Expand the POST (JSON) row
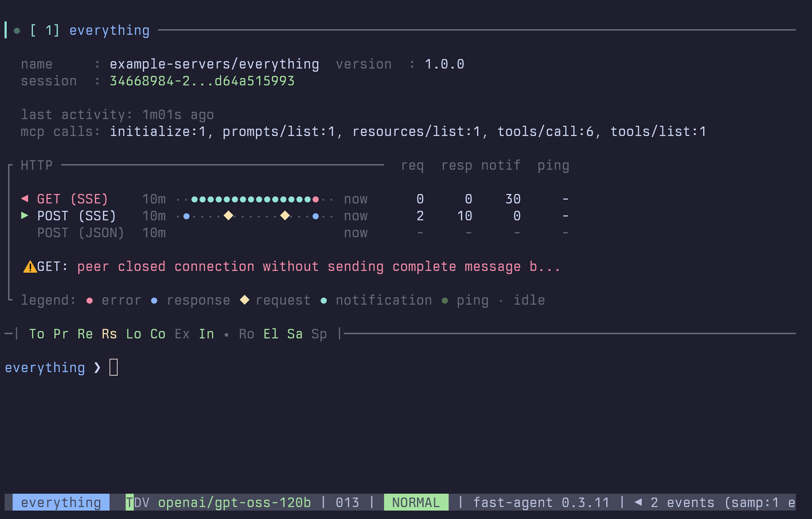Image resolution: width=812 pixels, height=519 pixels. 24,232
